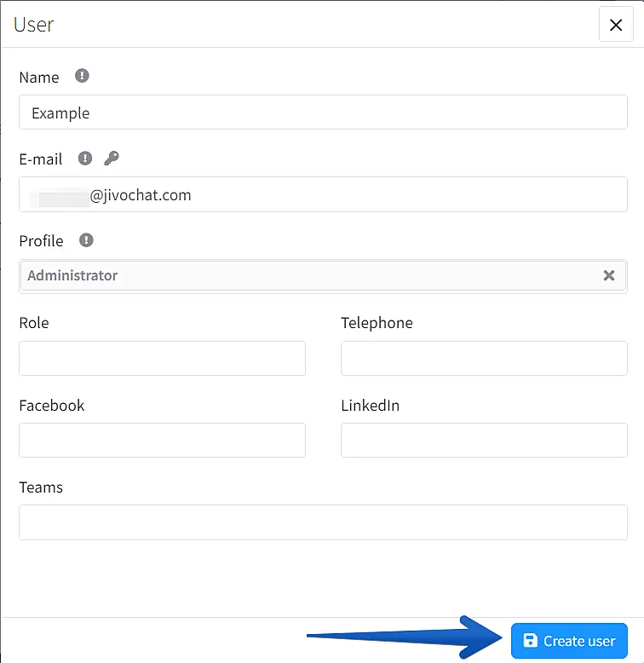Click the E-mail field label
Image resolution: width=644 pixels, height=663 pixels.
(41, 159)
